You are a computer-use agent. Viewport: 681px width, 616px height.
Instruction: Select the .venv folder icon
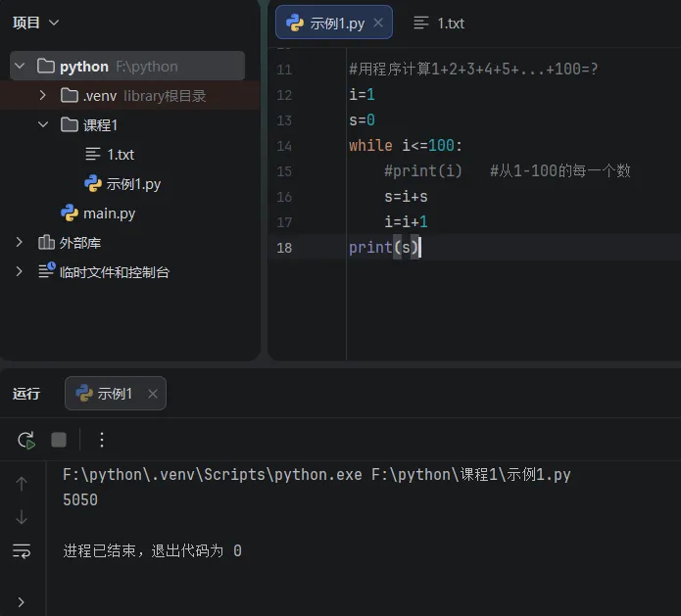pos(70,95)
